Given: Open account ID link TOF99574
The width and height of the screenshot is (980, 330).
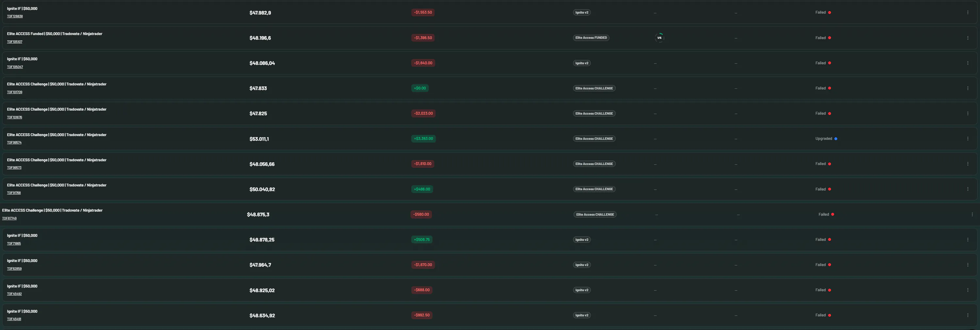Looking at the screenshot, I should coord(14,143).
